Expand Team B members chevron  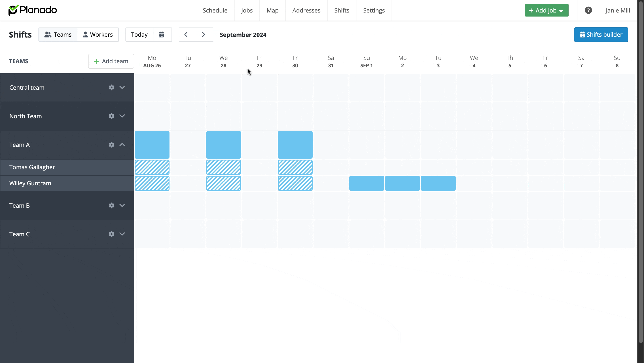pyautogui.click(x=122, y=205)
